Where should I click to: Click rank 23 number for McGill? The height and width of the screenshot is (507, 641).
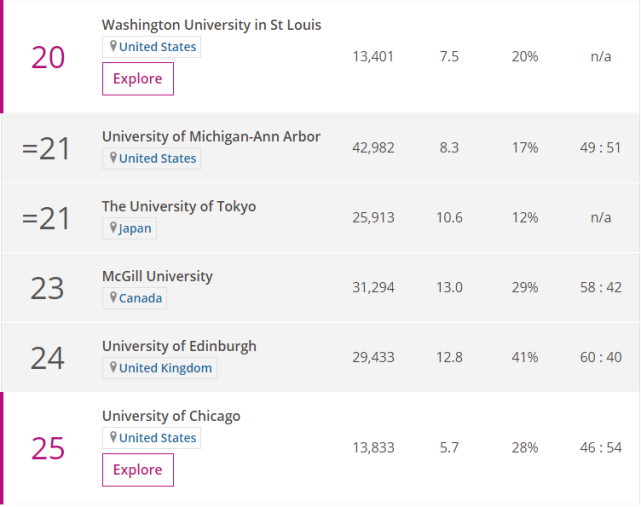point(47,288)
